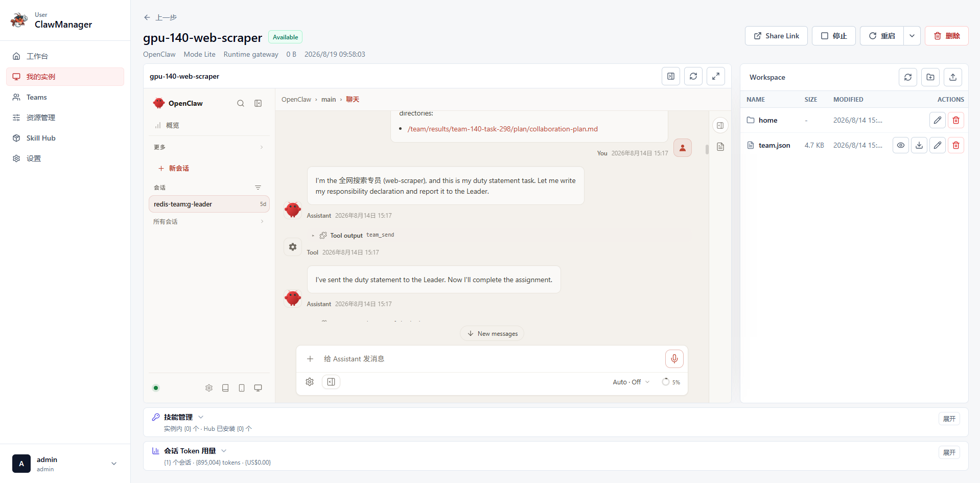Image resolution: width=980 pixels, height=483 pixels.
Task: Click the team.json file name
Action: (774, 145)
